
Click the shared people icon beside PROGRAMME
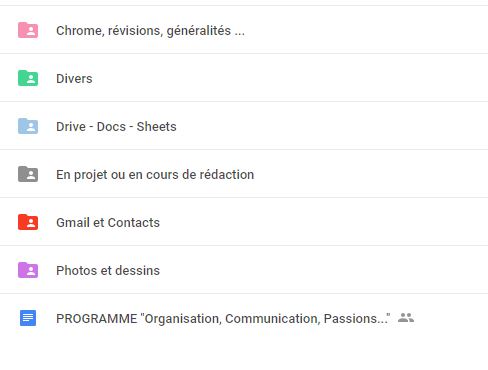pyautogui.click(x=406, y=317)
